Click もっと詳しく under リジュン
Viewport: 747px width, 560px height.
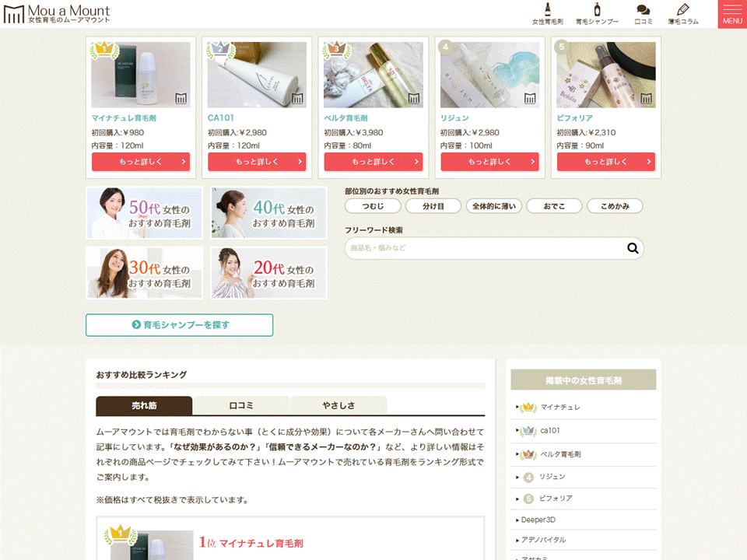[x=489, y=162]
